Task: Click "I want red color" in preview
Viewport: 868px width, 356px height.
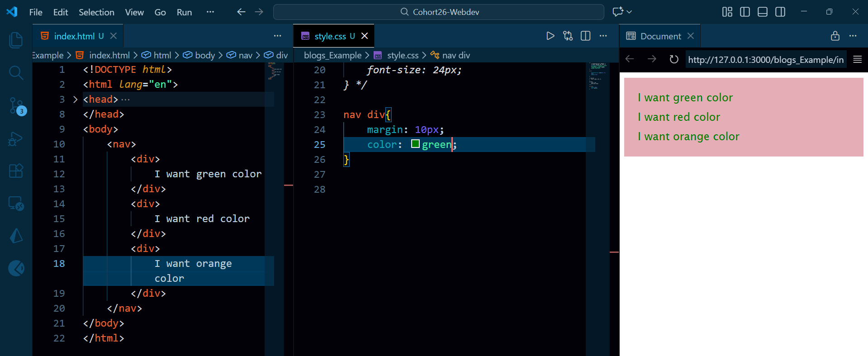Action: coord(678,117)
